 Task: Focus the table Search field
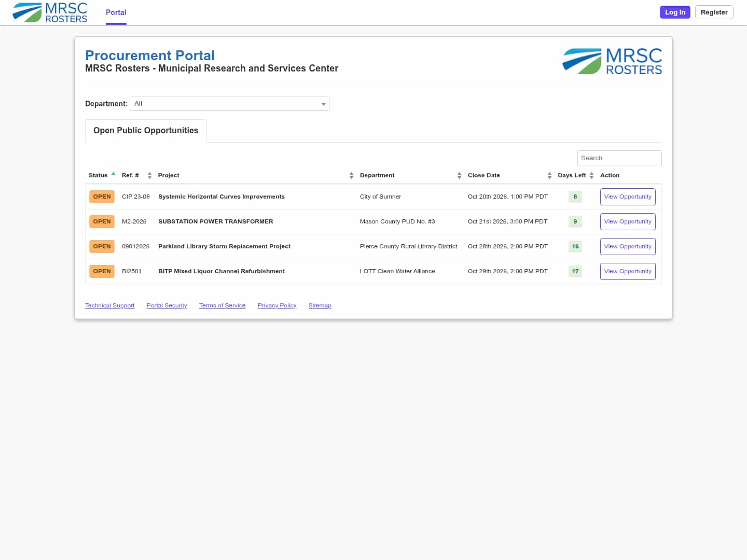tap(619, 158)
